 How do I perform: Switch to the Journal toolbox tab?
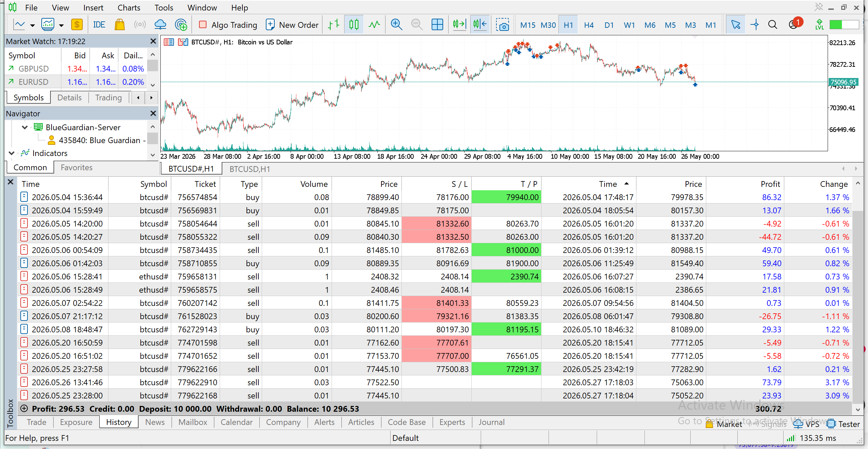point(491,422)
